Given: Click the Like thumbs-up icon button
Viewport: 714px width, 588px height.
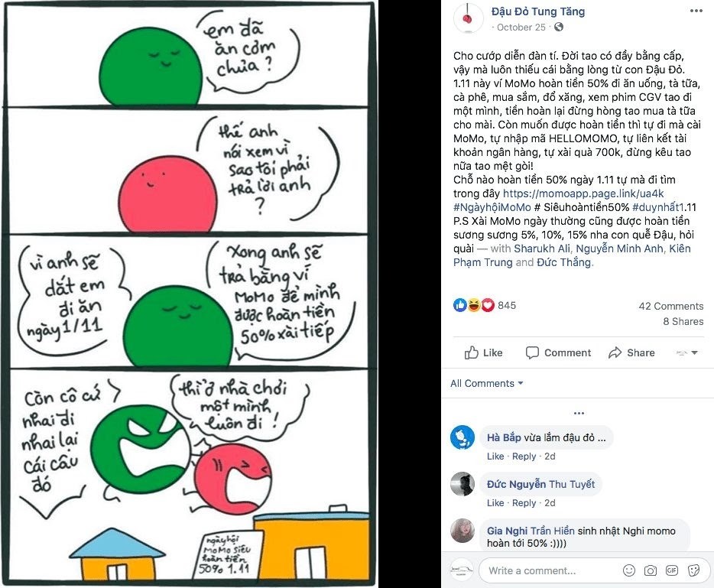Looking at the screenshot, I should 483,352.
